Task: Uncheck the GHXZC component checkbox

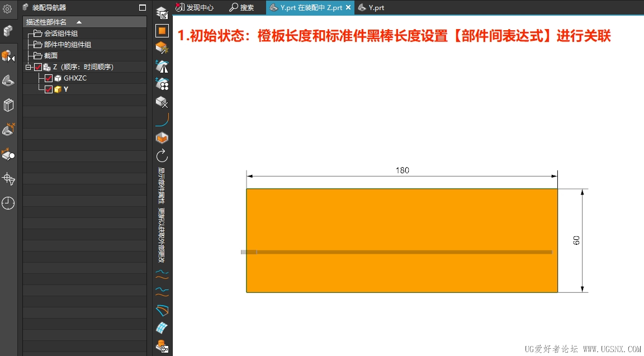Action: coord(49,78)
